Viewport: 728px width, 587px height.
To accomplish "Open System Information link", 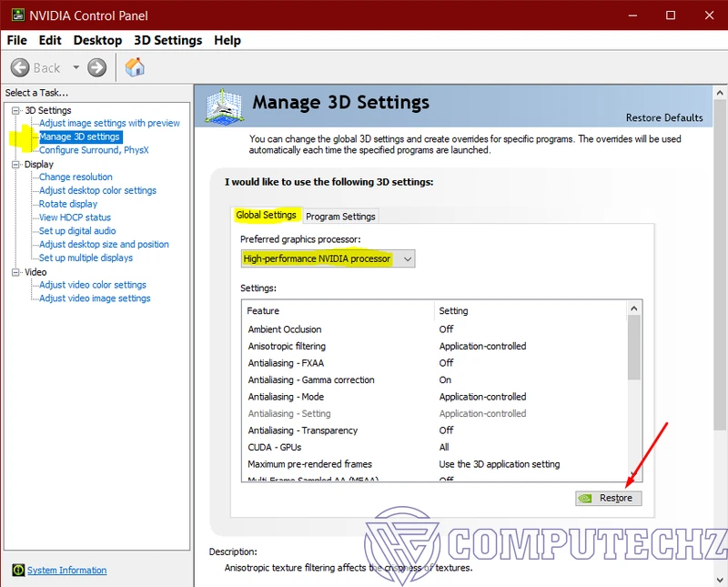I will 66,570.
